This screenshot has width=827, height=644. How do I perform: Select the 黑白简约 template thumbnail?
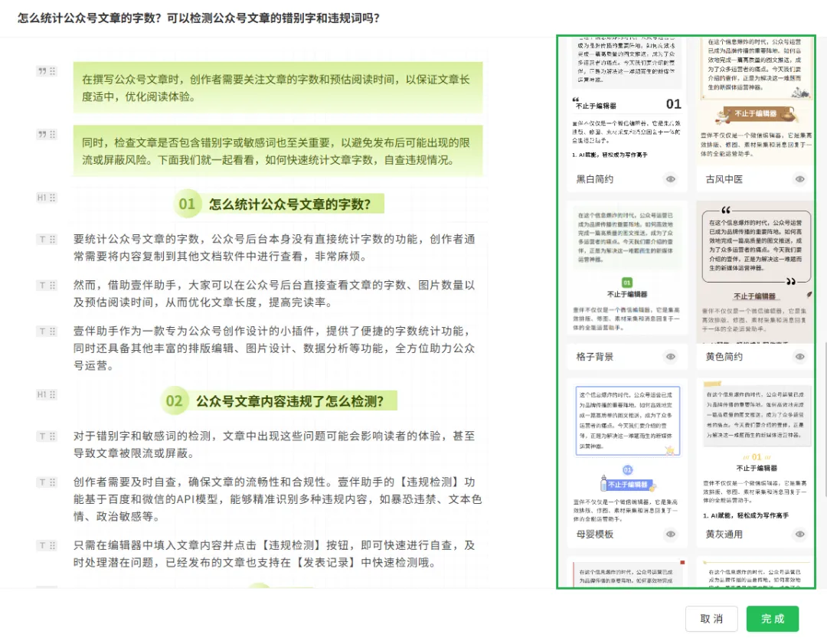click(x=627, y=100)
